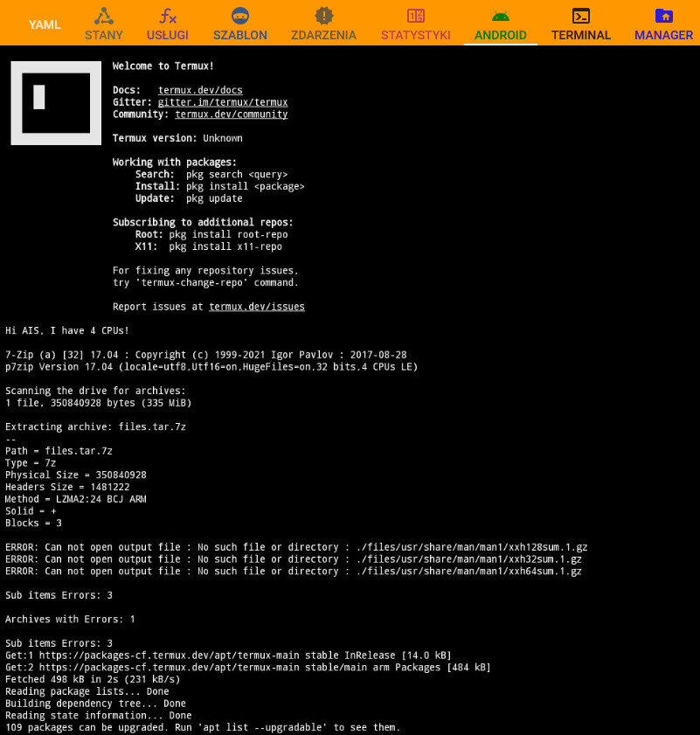Viewport: 700px width, 735px height.
Task: Open the SZABLON tab label
Action: click(240, 35)
